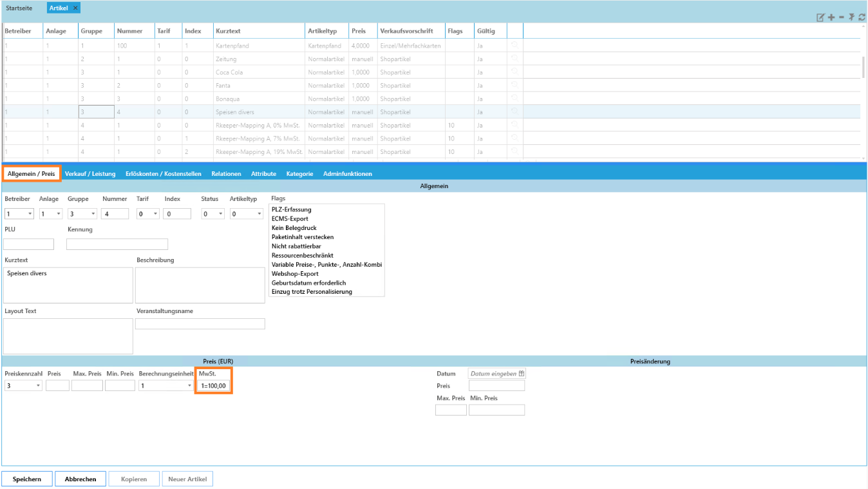Screen dimensions: 868x489
Task: Click the minus icon to remove article
Action: 841,17
